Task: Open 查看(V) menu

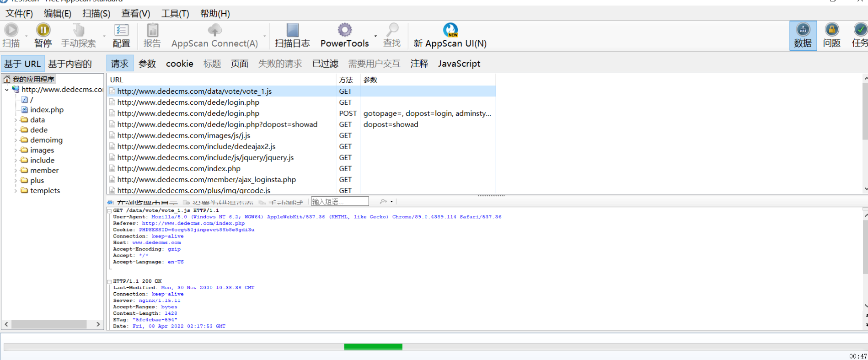Action: tap(136, 14)
